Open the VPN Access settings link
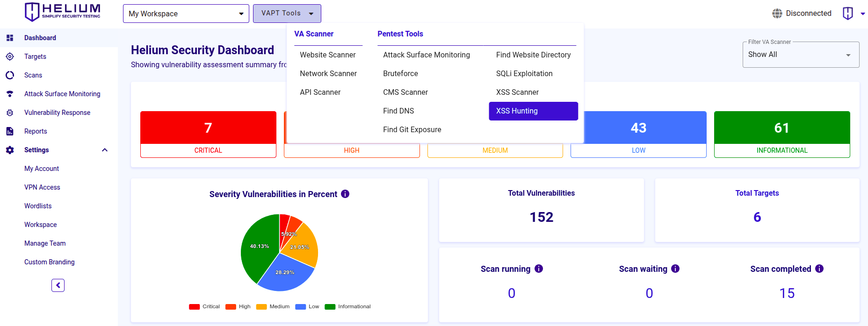This screenshot has width=868, height=326. 42,187
